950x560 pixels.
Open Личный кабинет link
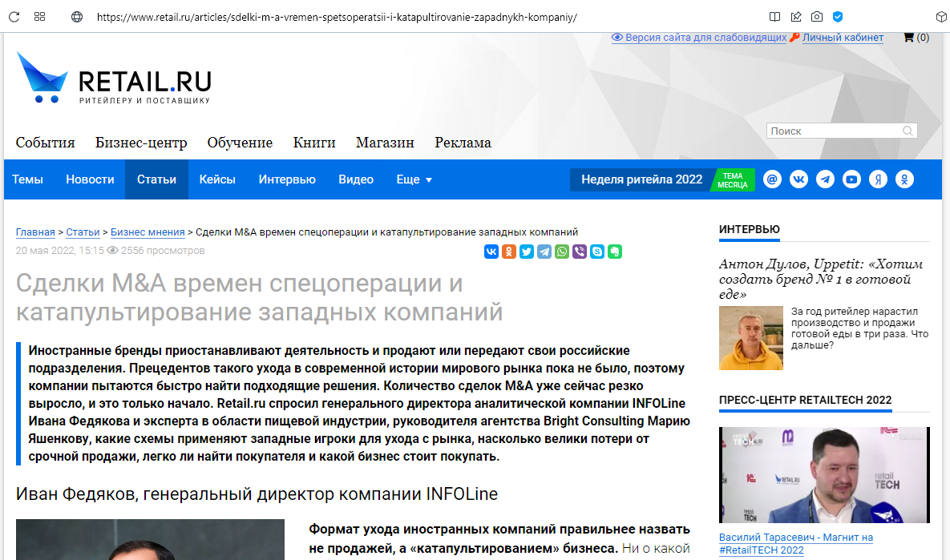pos(843,38)
